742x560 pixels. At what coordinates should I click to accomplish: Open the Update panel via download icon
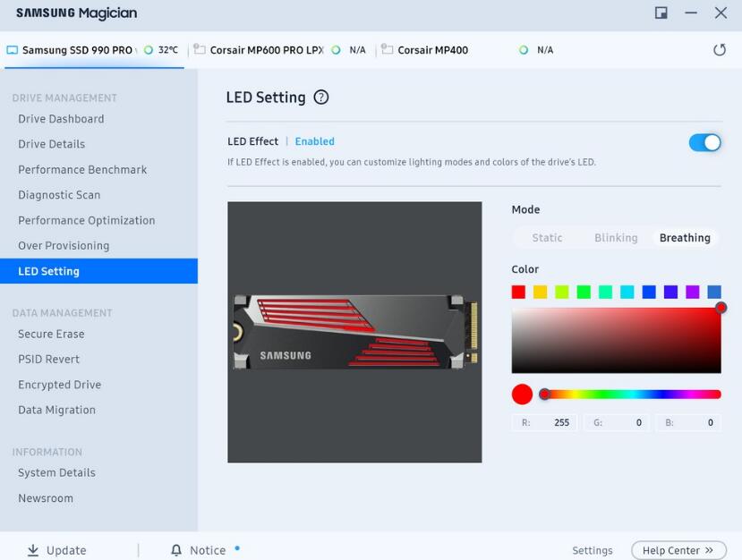click(x=34, y=549)
